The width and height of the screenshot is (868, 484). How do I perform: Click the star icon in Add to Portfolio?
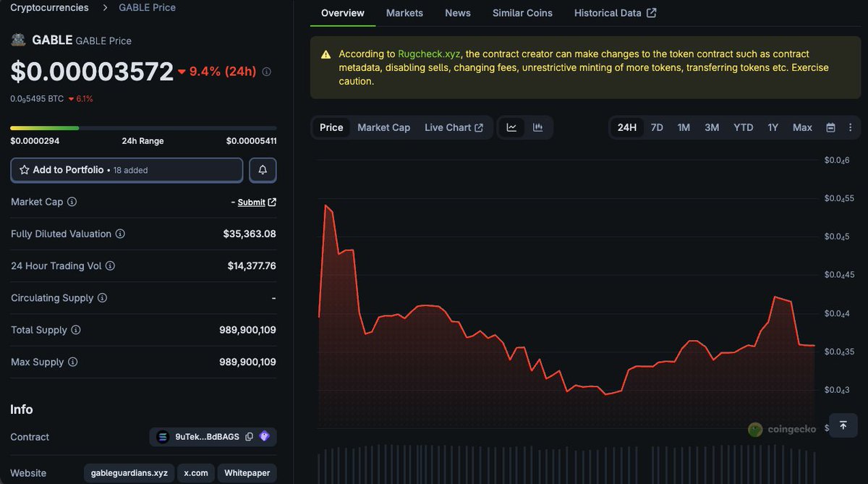(x=25, y=170)
